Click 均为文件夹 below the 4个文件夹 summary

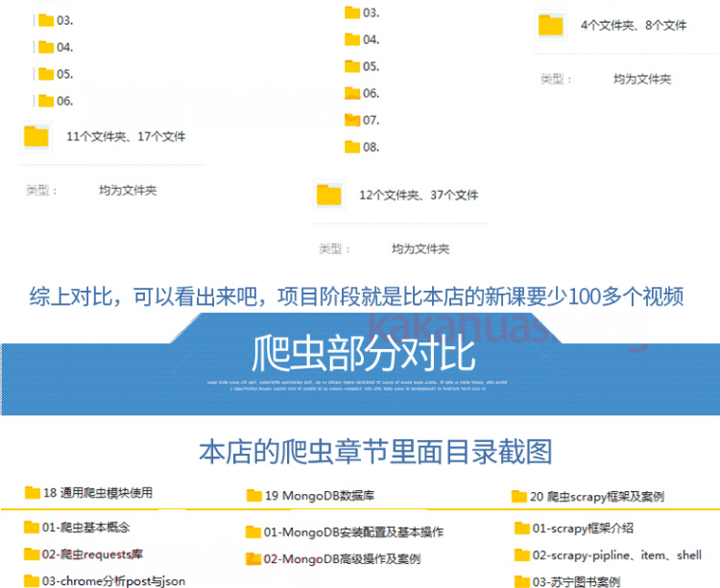pyautogui.click(x=642, y=80)
